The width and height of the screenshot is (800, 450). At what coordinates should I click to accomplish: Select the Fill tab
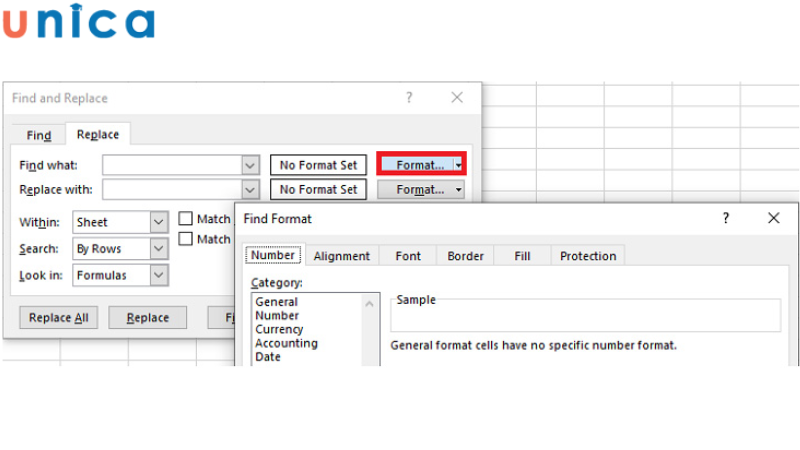pos(522,256)
